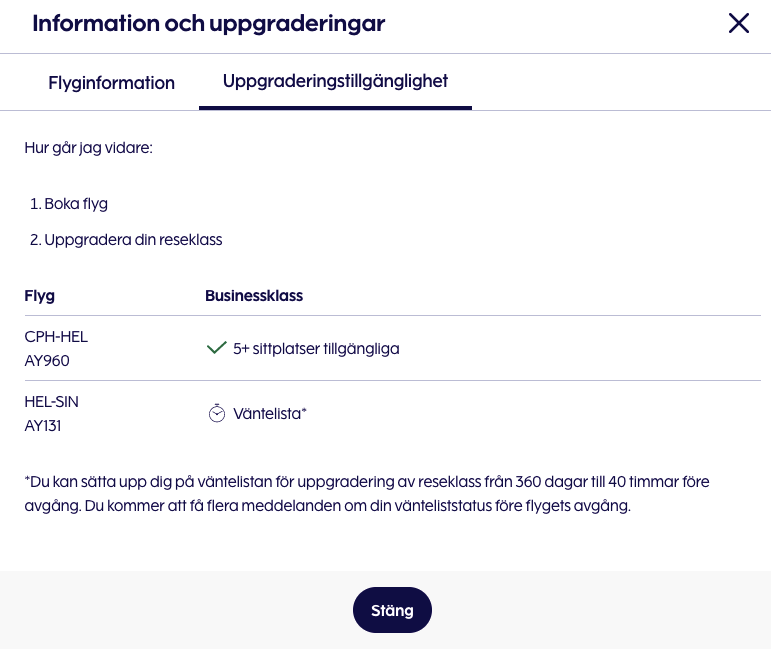Click the HEL-SIN route label

tap(51, 402)
